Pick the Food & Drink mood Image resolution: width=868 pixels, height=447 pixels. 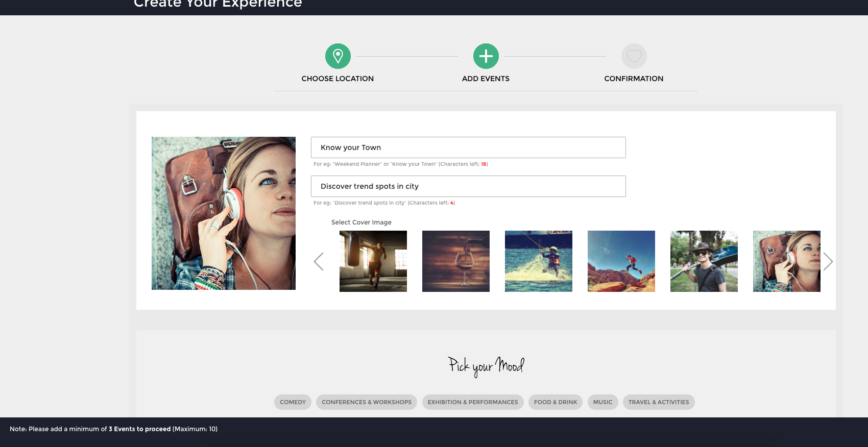tap(556, 402)
